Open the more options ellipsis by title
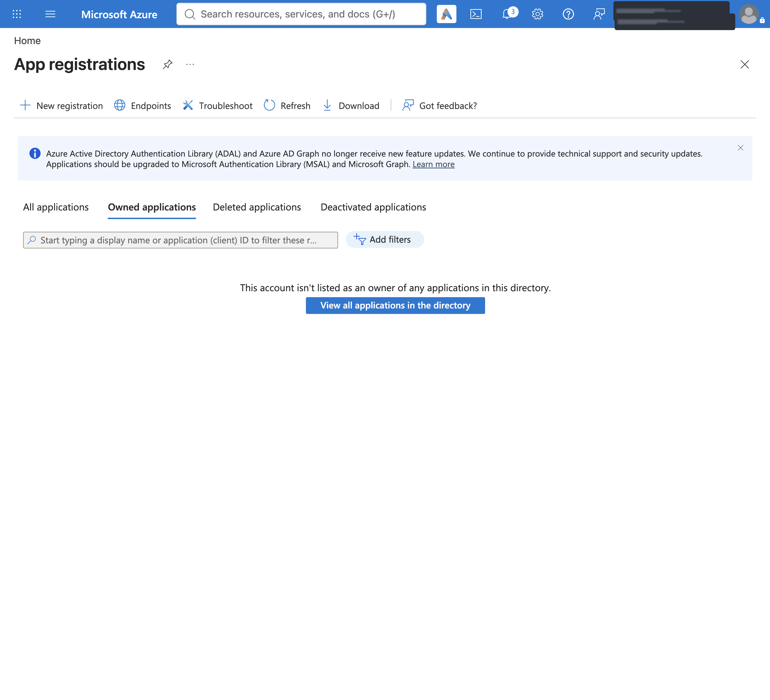 (190, 65)
